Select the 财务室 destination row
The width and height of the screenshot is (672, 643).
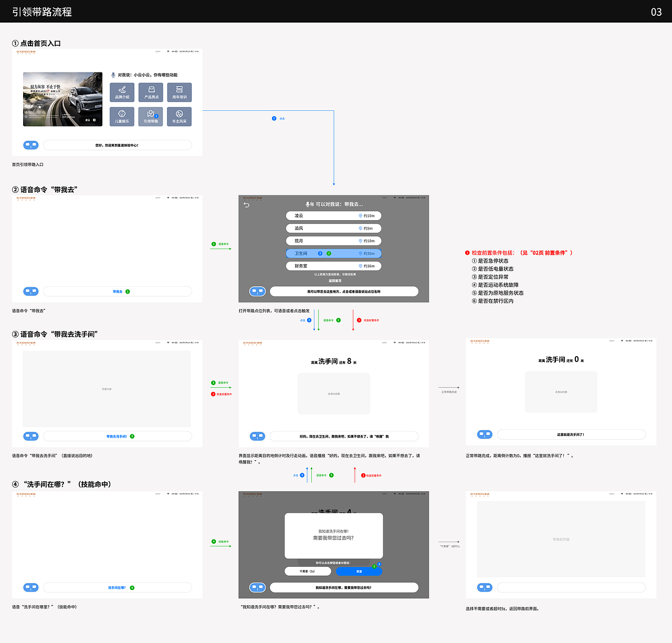pyautogui.click(x=334, y=266)
